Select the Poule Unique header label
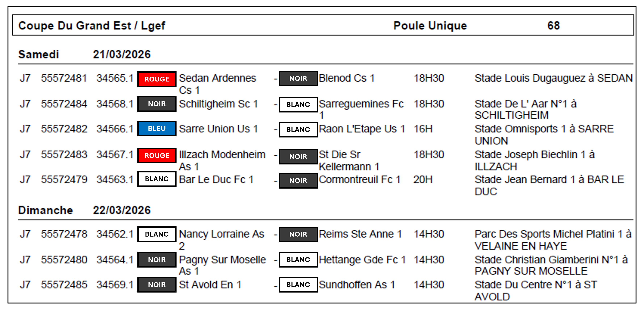This screenshot has width=644, height=311. coord(430,26)
